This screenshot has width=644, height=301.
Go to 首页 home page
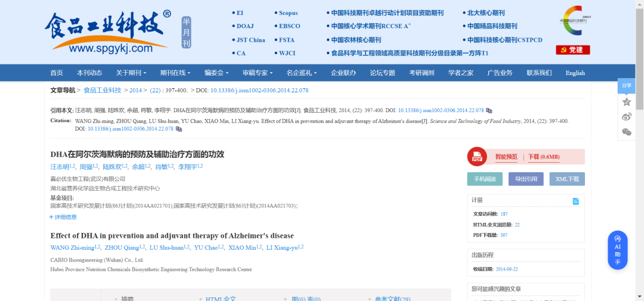pos(57,73)
